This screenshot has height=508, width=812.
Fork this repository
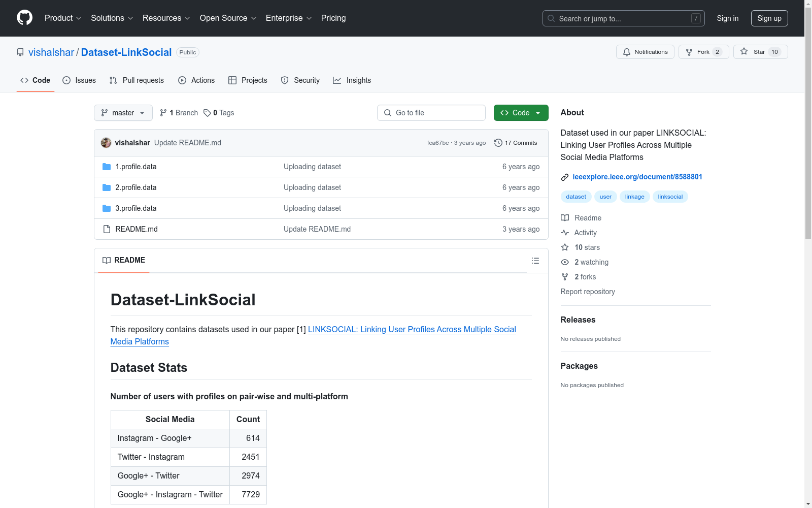[703, 52]
